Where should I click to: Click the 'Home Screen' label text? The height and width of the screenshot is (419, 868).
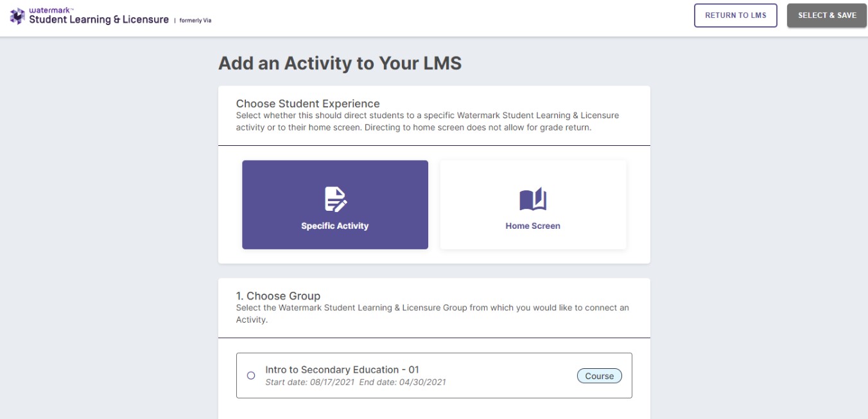click(x=533, y=226)
